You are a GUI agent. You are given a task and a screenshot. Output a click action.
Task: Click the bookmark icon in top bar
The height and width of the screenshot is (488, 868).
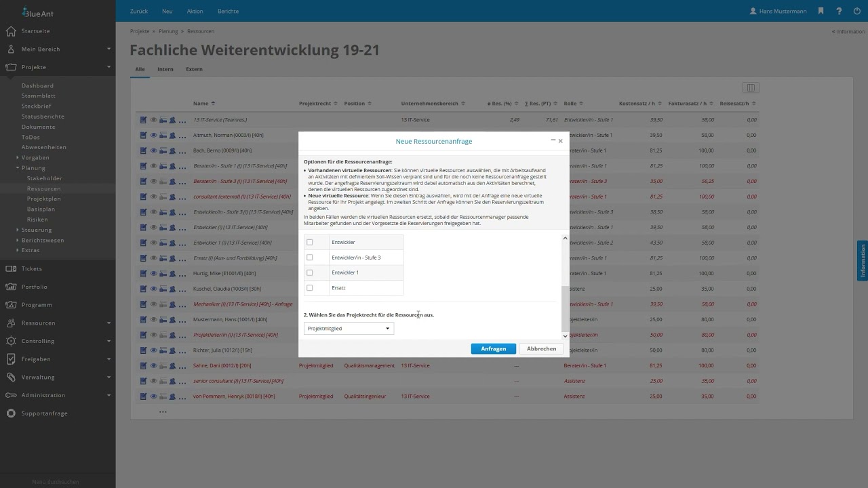(x=821, y=11)
